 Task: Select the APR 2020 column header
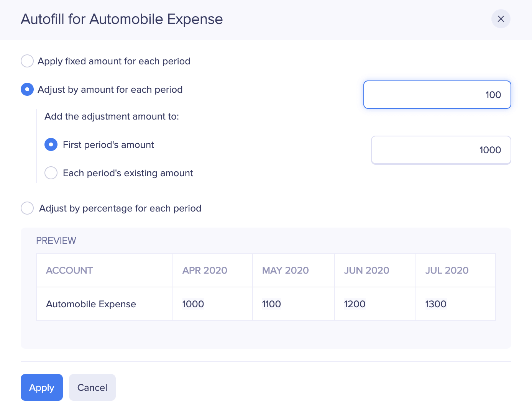pos(205,270)
